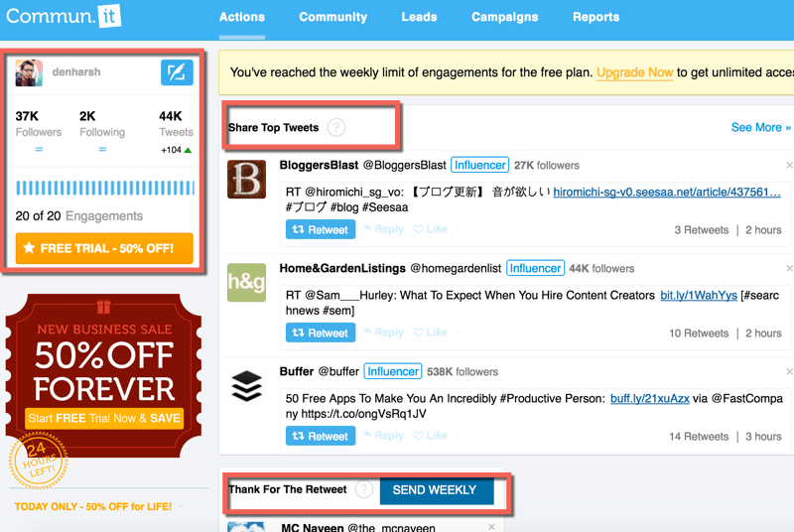The image size is (794, 532).
Task: Reply to the Home&GardenListings tweet
Action: [x=384, y=332]
